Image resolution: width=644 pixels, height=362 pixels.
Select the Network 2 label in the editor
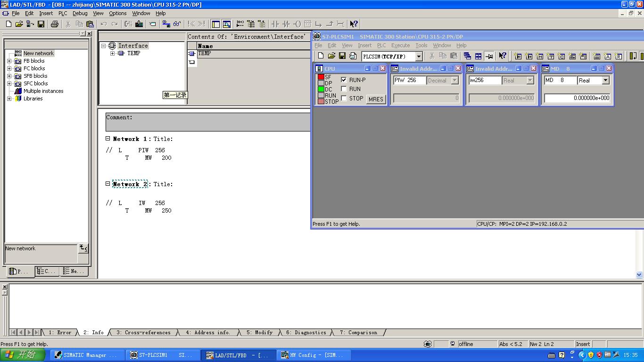(x=130, y=184)
